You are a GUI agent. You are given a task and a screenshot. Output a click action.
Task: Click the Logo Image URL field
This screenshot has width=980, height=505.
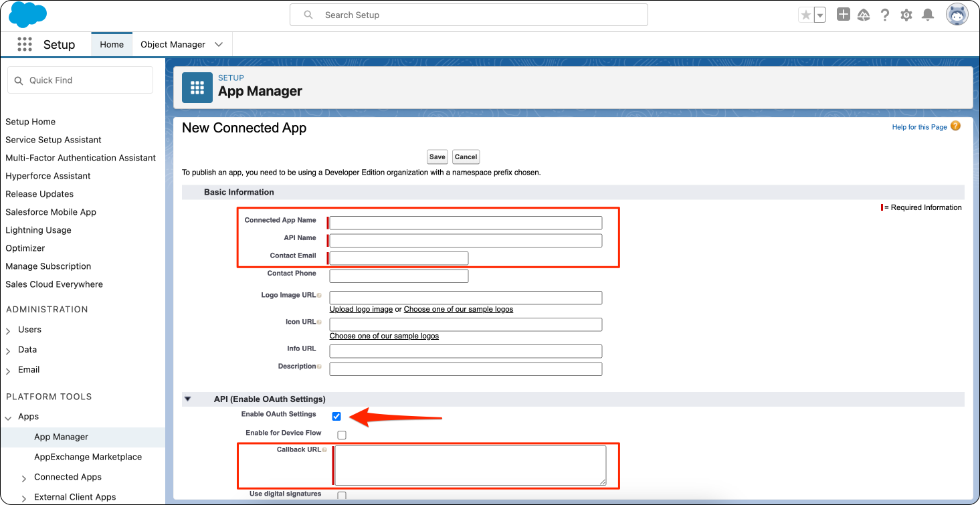466,298
